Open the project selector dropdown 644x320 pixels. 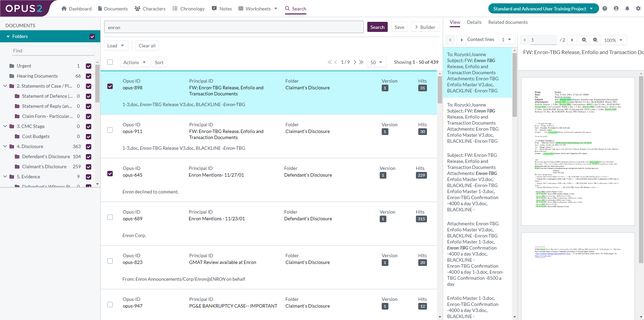pos(543,9)
